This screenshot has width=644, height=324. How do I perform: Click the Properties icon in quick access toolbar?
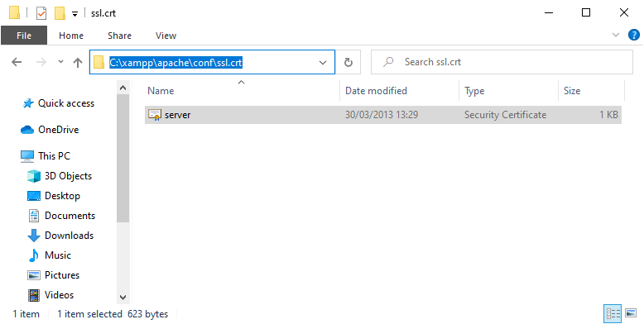41,13
